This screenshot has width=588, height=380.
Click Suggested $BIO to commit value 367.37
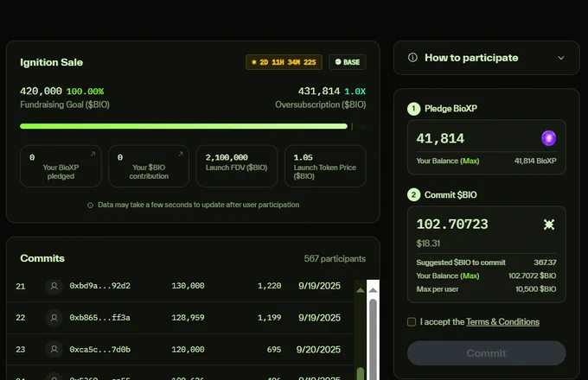pyautogui.click(x=545, y=263)
